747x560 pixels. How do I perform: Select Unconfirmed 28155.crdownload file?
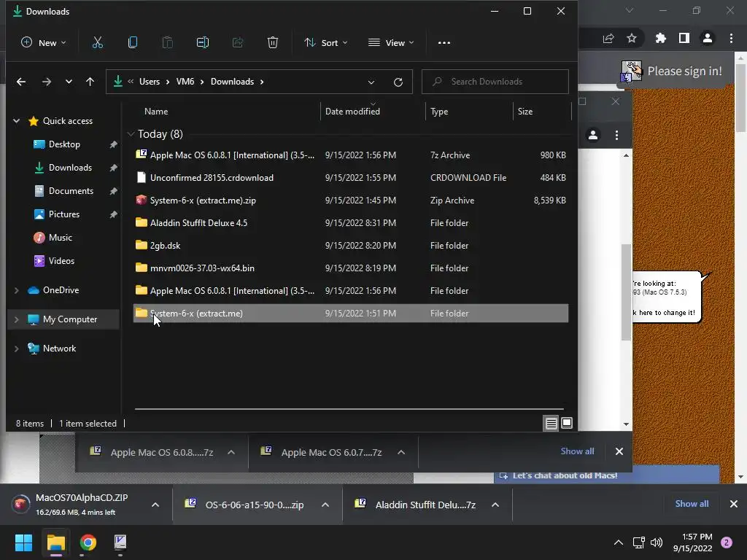point(351,178)
